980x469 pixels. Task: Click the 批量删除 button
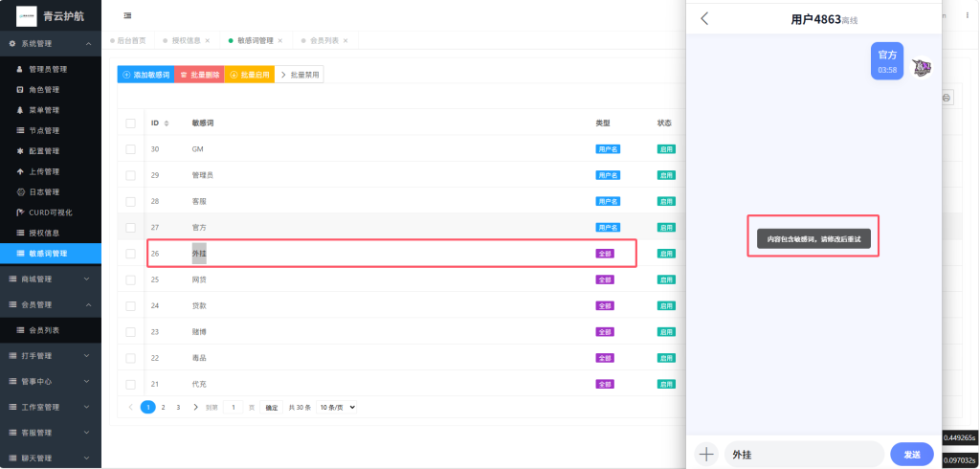[x=199, y=75]
